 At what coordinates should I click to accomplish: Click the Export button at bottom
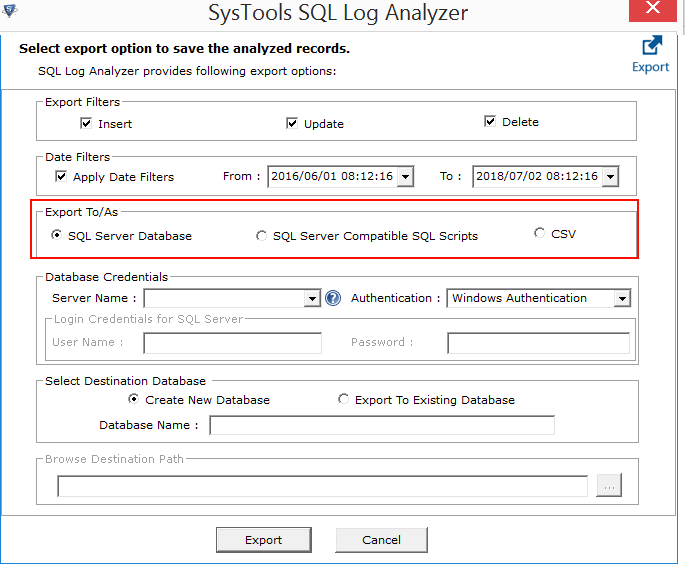(264, 540)
